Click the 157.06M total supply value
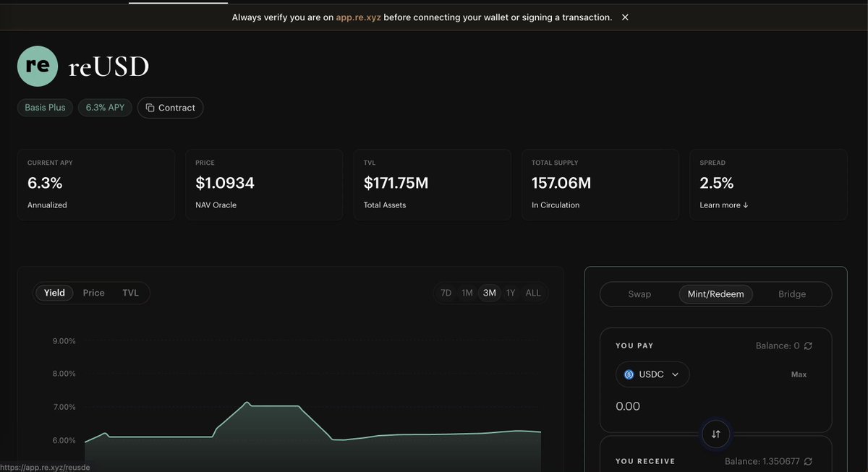 pos(561,183)
